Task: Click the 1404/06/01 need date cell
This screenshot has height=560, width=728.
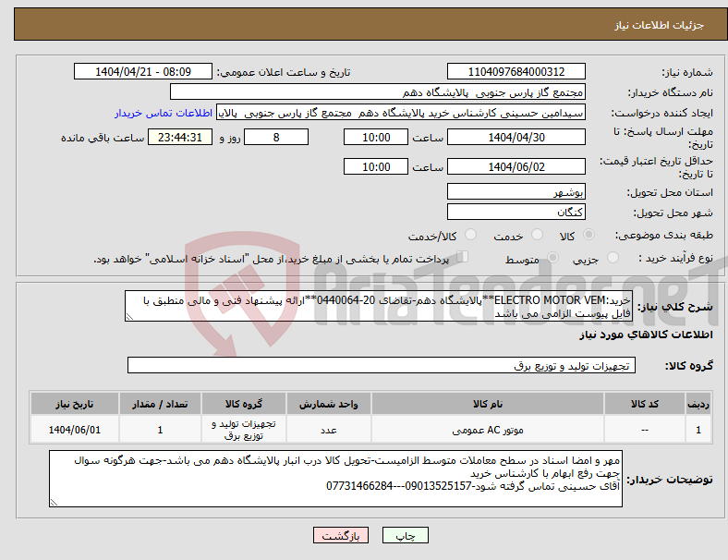Action: tap(75, 430)
